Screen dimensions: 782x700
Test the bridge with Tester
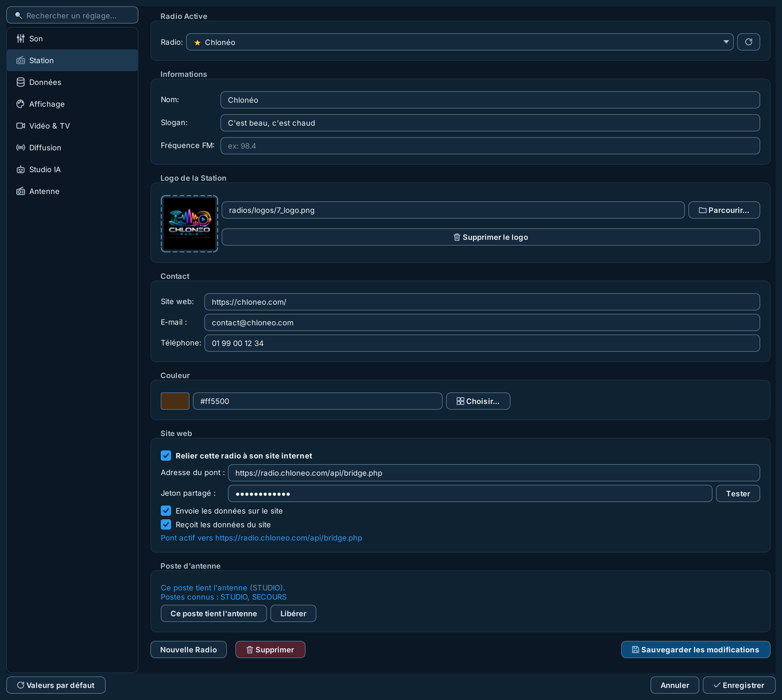point(738,493)
